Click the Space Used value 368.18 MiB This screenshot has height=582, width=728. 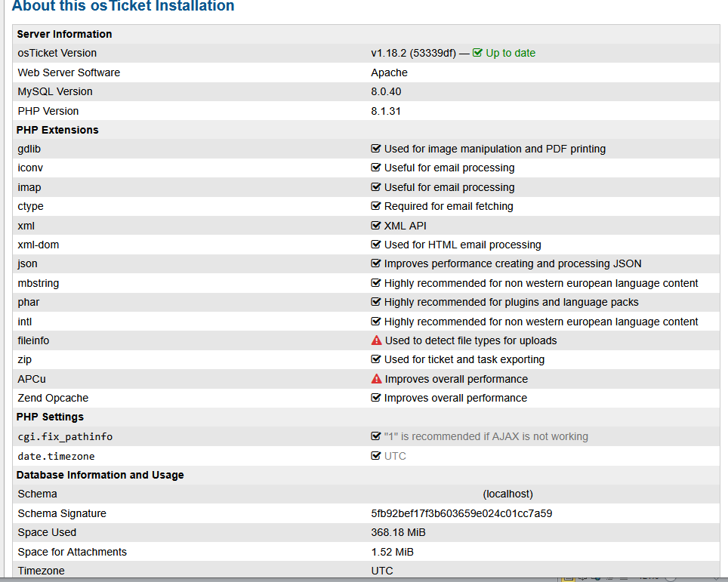(x=398, y=532)
